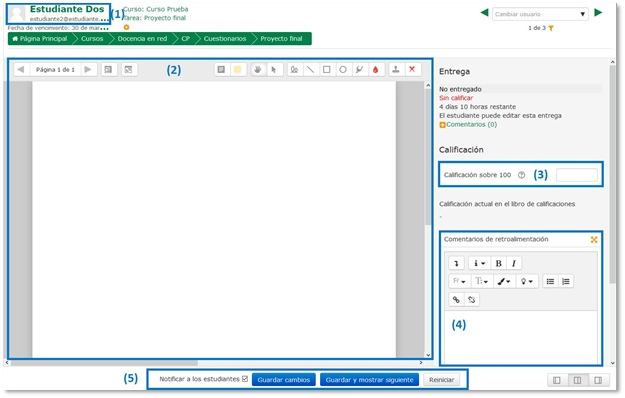Screen dimensions: 625x398
Task: Navigate to Proyecto final breadcrumb
Action: tap(281, 39)
